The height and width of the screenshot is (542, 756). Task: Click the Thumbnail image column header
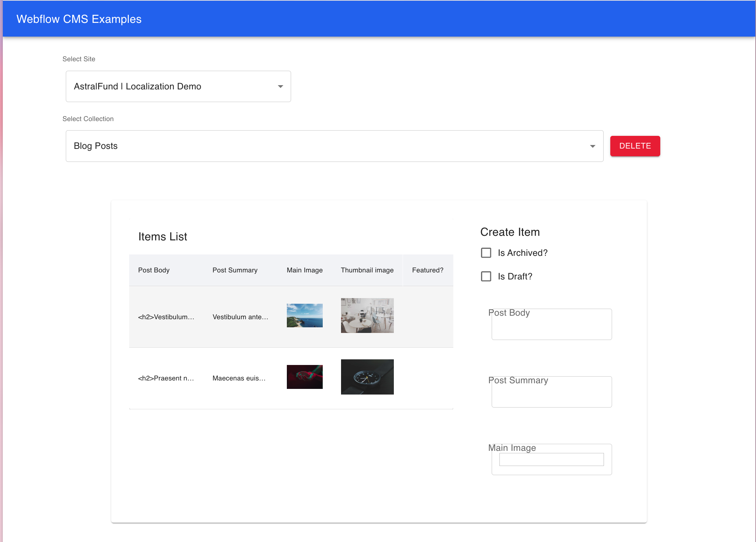click(367, 270)
